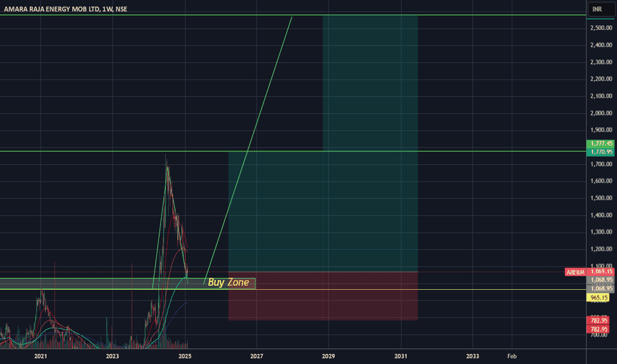This screenshot has height=364, width=617.
Task: Click the 1,777.45 green price label
Action: click(600, 144)
